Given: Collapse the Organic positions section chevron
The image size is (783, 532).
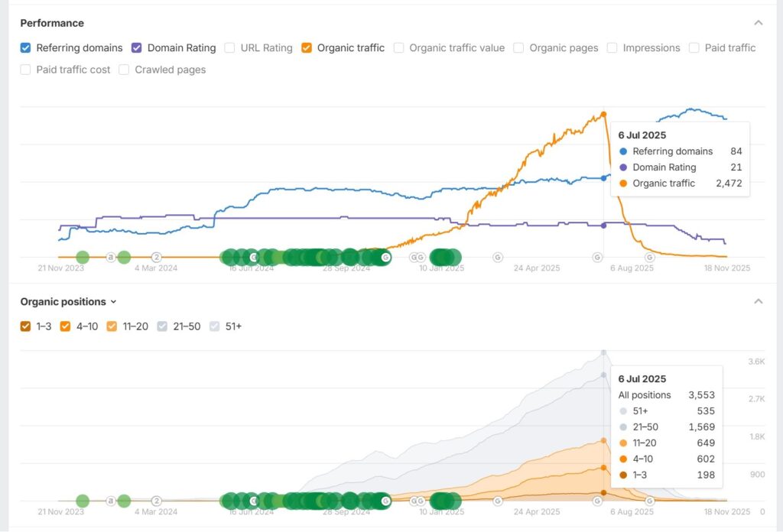Looking at the screenshot, I should [x=758, y=302].
